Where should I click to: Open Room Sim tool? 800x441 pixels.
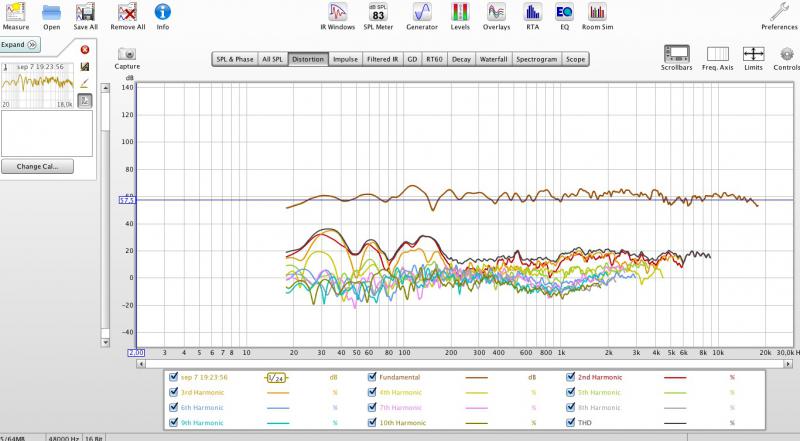597,16
